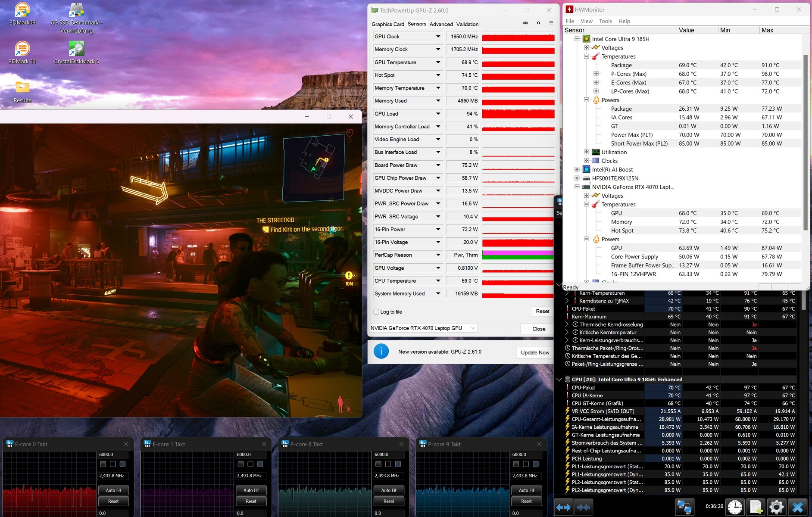This screenshot has width=812, height=517.
Task: Open the Tools menu in HWMonitor
Action: point(605,21)
